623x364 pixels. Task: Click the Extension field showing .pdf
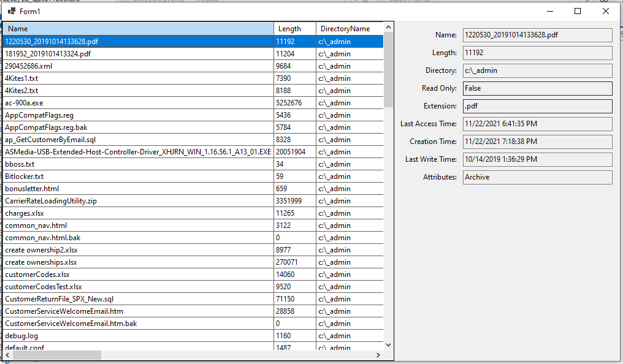click(538, 106)
